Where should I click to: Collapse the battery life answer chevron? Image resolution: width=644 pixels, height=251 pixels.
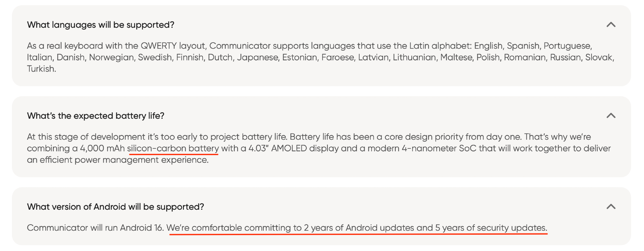[611, 116]
